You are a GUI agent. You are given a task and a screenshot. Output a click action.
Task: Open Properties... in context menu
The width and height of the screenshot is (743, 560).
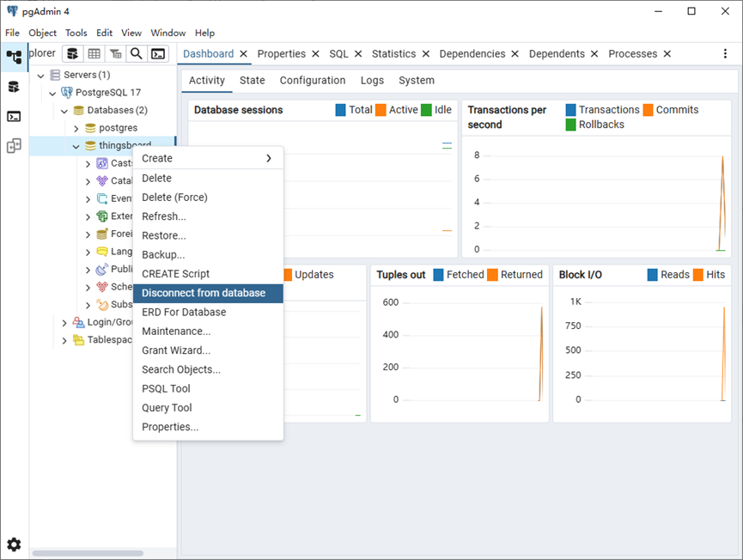[208, 426]
